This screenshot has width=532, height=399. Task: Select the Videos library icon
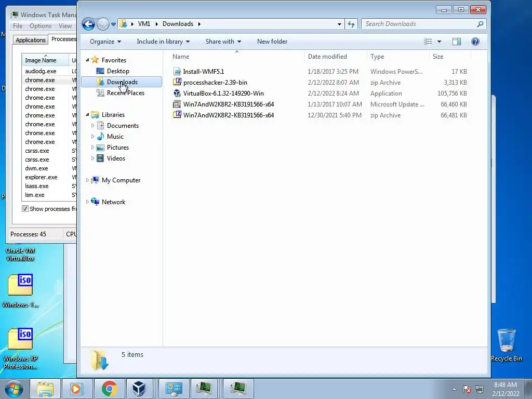click(x=100, y=158)
